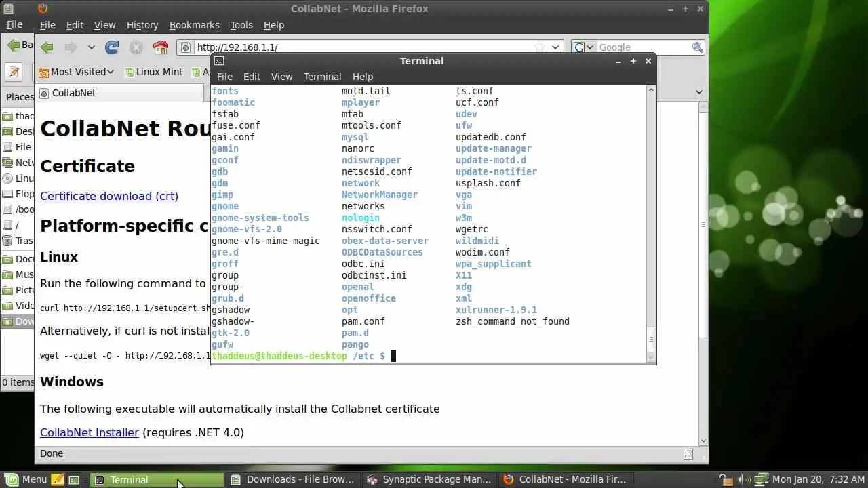Click the notes launcher icon in the panel
The width and height of the screenshot is (868, 488).
tap(58, 479)
